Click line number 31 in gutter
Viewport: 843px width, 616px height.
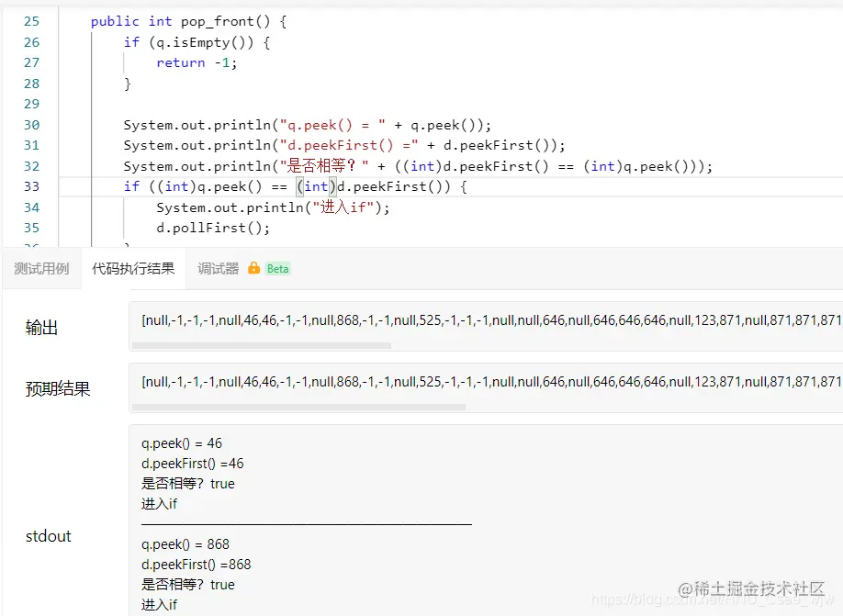pyautogui.click(x=32, y=145)
